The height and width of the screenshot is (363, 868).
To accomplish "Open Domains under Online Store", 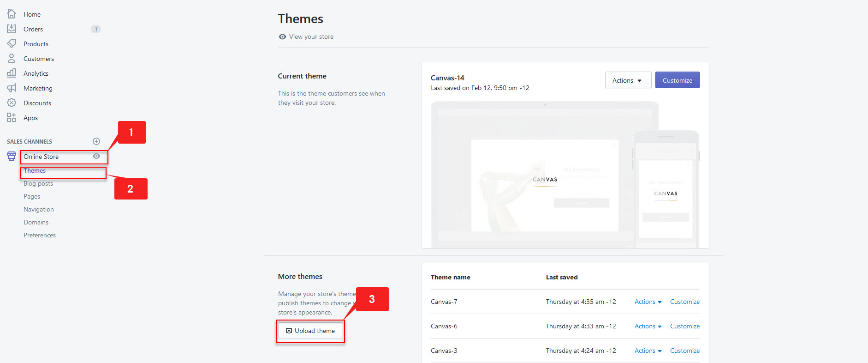I will tap(36, 222).
